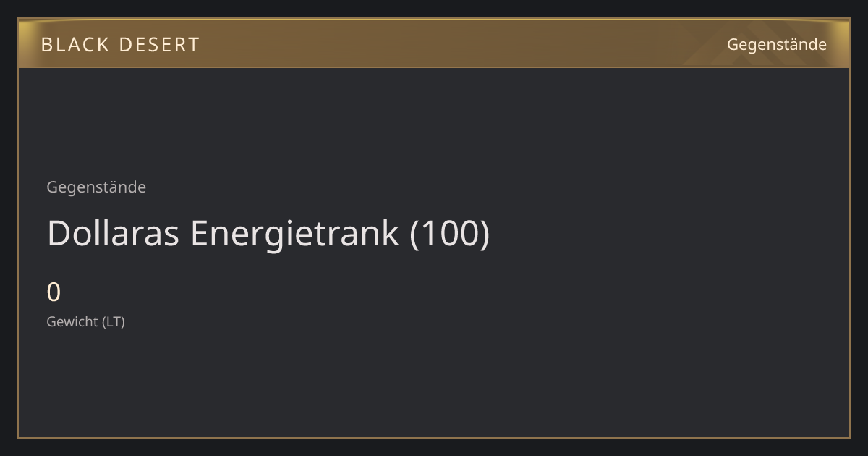This screenshot has width=868, height=456.
Task: Select the weight value 0
Action: 54,292
